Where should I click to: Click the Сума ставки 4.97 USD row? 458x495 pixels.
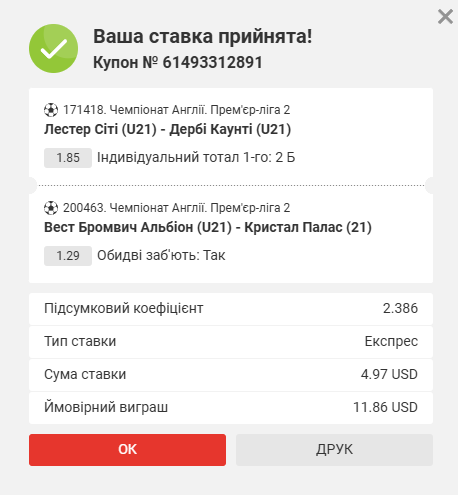(231, 375)
